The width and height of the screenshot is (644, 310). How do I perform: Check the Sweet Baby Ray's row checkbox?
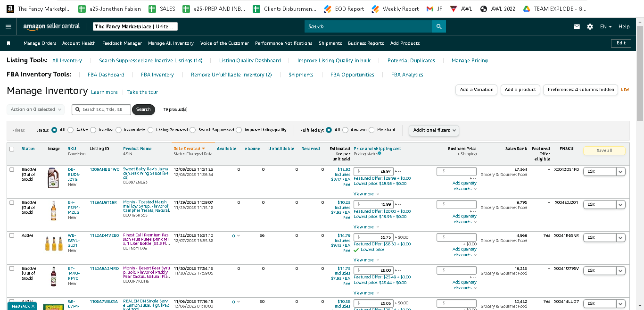coord(12,169)
